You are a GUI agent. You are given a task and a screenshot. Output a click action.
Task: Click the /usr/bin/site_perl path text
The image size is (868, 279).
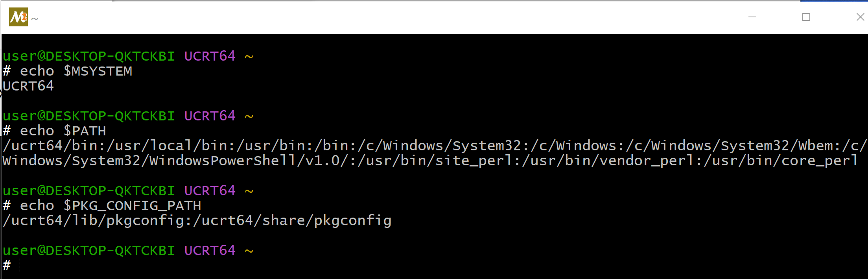click(434, 161)
